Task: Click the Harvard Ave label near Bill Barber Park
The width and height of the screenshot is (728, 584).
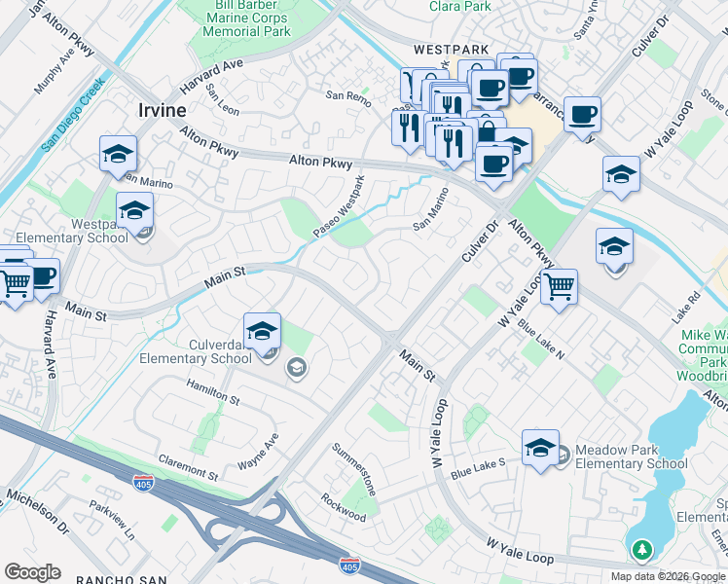Action: [211, 76]
